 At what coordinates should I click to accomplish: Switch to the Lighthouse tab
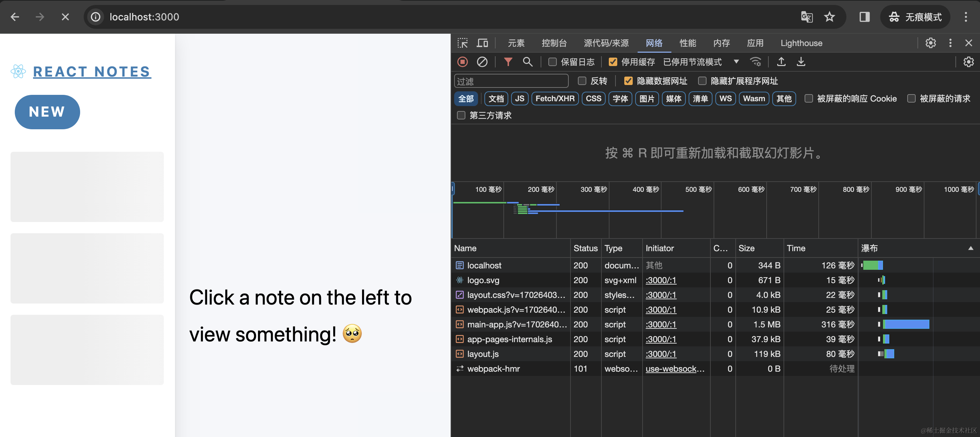(801, 43)
